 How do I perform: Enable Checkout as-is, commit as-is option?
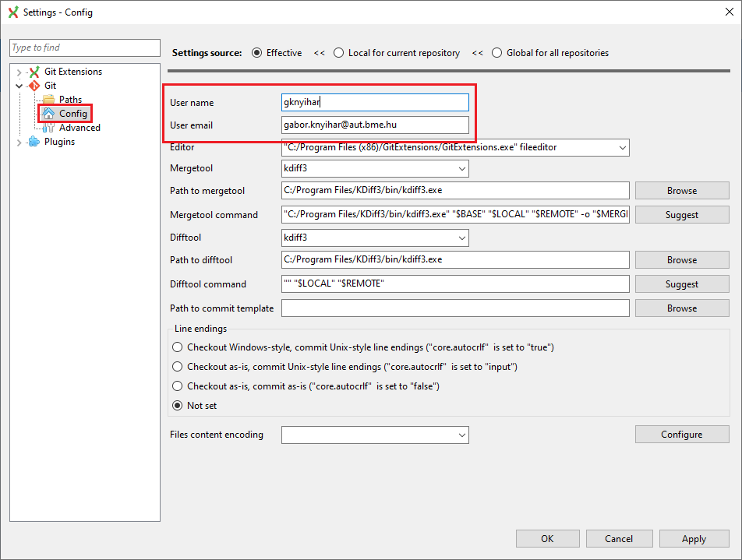click(x=178, y=386)
